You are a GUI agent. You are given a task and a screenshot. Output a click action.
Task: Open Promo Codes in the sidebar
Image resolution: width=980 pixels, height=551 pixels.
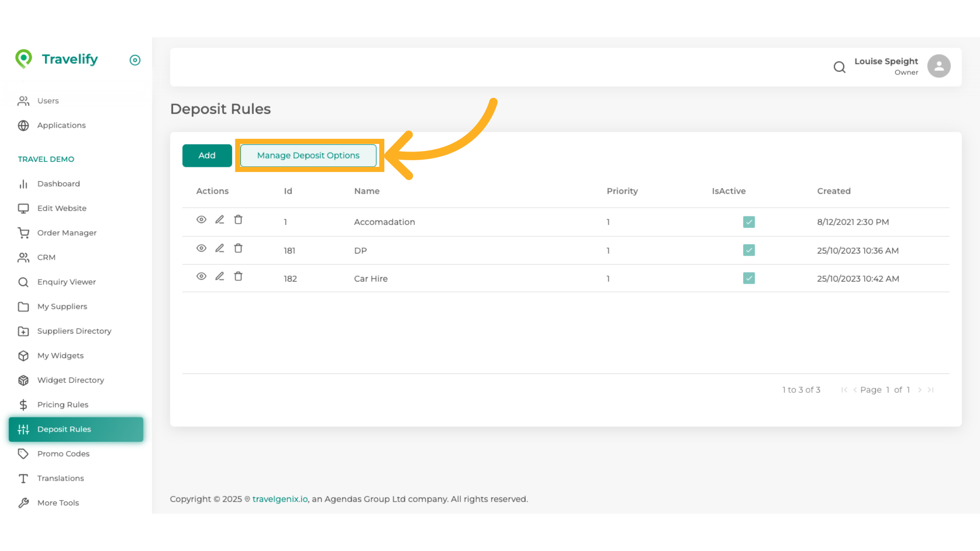pyautogui.click(x=63, y=454)
